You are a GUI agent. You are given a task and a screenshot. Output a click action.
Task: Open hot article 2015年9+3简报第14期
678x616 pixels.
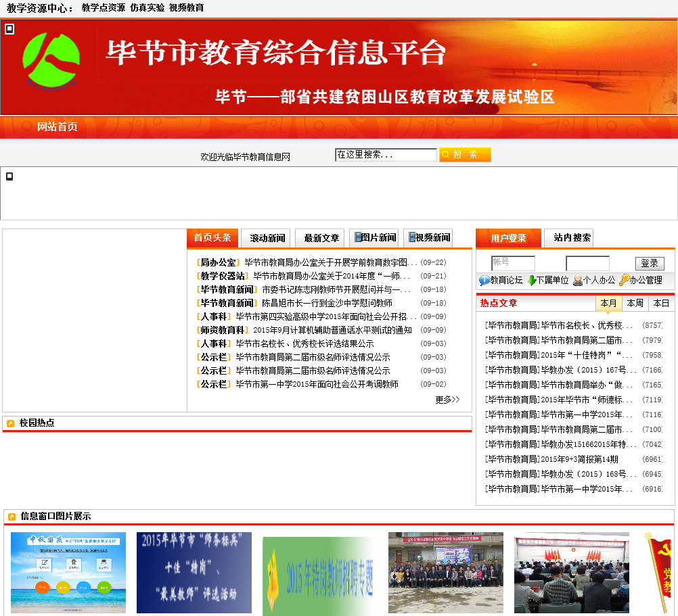[551, 459]
